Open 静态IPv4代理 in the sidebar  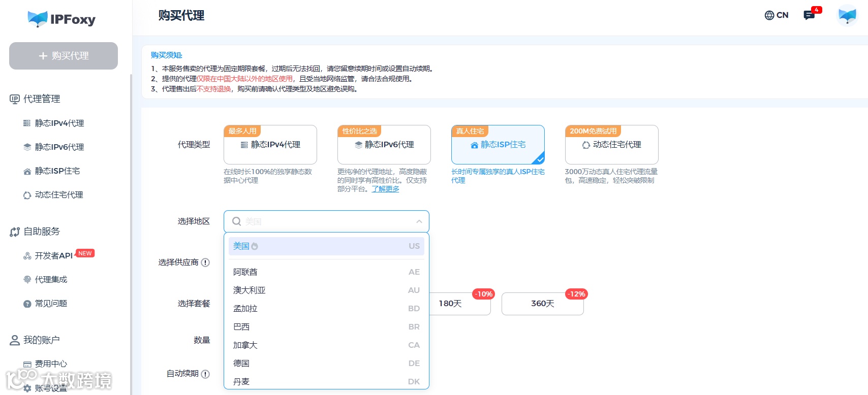click(x=53, y=123)
